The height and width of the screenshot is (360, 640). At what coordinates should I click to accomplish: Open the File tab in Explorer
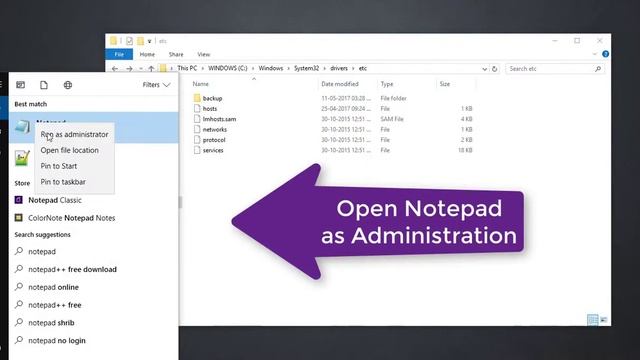[119, 54]
